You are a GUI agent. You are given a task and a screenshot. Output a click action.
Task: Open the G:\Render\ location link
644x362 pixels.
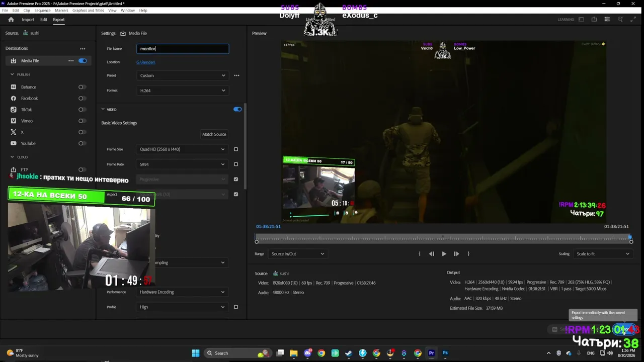click(x=146, y=62)
